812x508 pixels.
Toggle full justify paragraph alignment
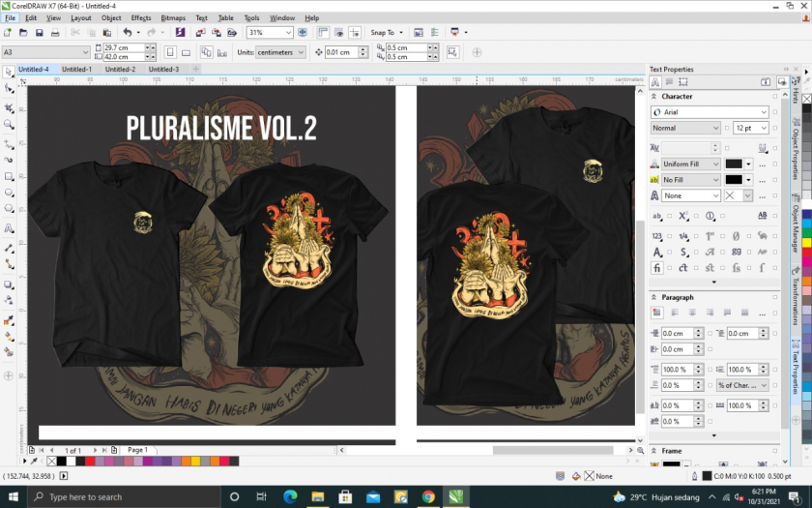pyautogui.click(x=727, y=313)
